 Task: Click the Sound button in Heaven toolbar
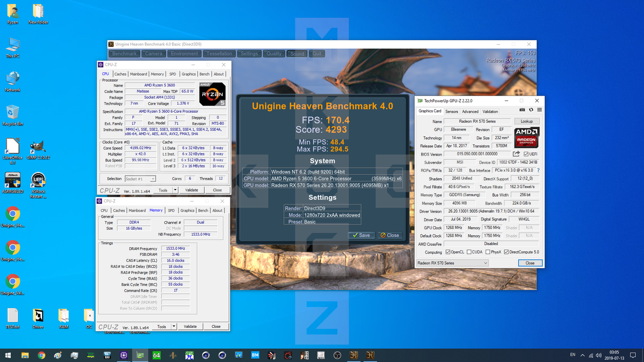[297, 53]
